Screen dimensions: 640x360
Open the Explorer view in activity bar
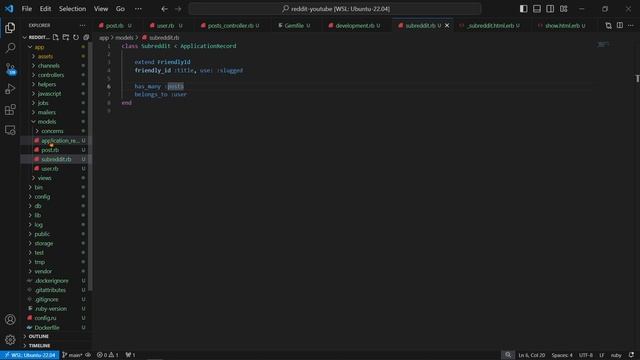10,27
